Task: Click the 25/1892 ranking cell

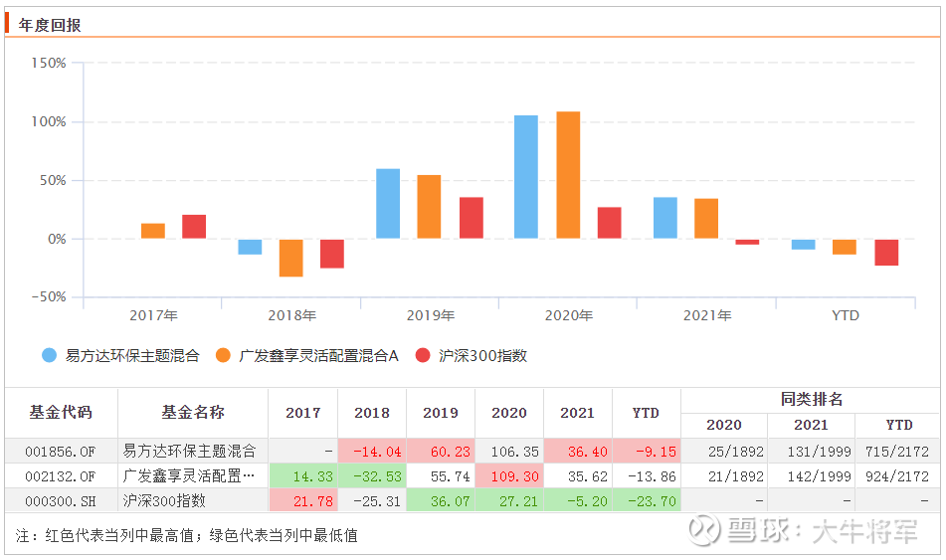Action: pyautogui.click(x=724, y=452)
